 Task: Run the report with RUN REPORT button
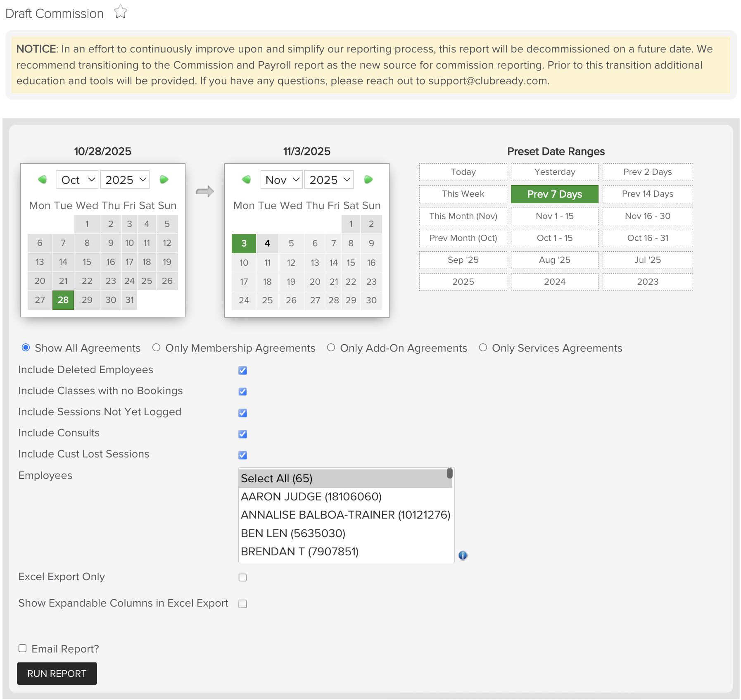pyautogui.click(x=57, y=674)
